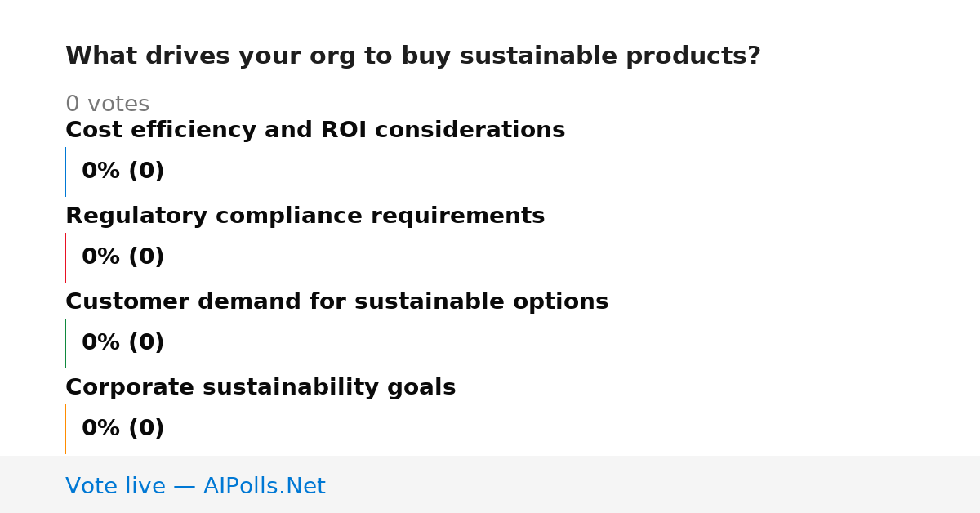Click the poll question title text
980x513 pixels.
pyautogui.click(x=413, y=56)
